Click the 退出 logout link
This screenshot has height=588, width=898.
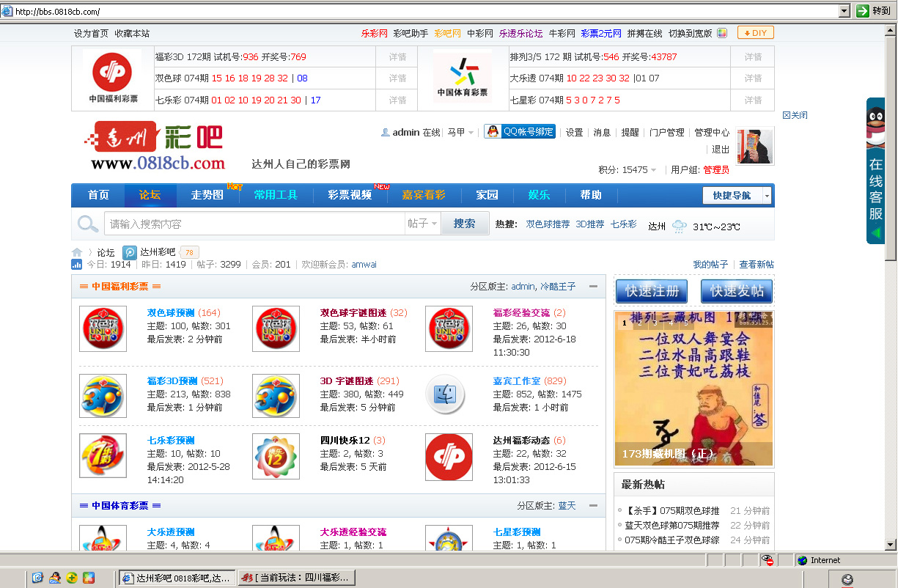tap(721, 150)
